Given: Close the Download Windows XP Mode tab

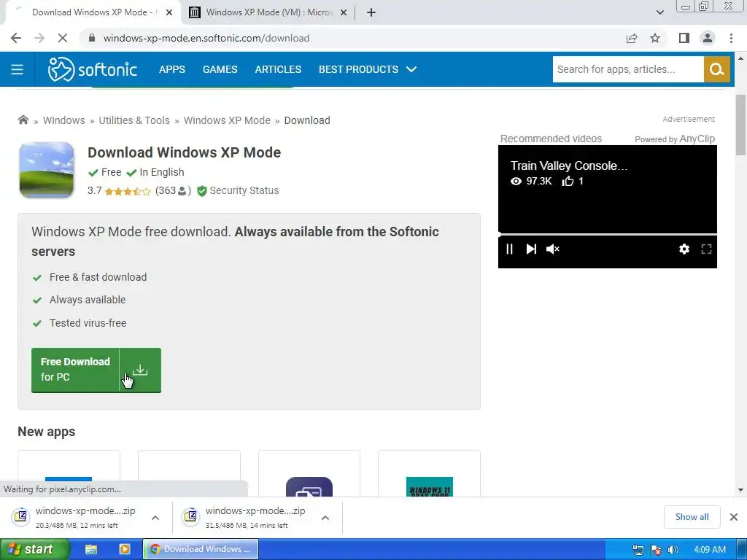Looking at the screenshot, I should [169, 12].
